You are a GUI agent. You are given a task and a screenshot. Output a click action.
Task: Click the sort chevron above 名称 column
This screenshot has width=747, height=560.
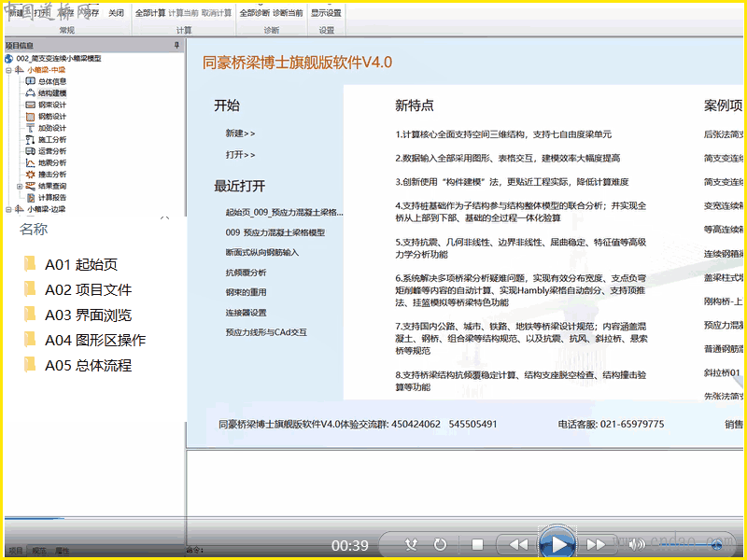165,217
